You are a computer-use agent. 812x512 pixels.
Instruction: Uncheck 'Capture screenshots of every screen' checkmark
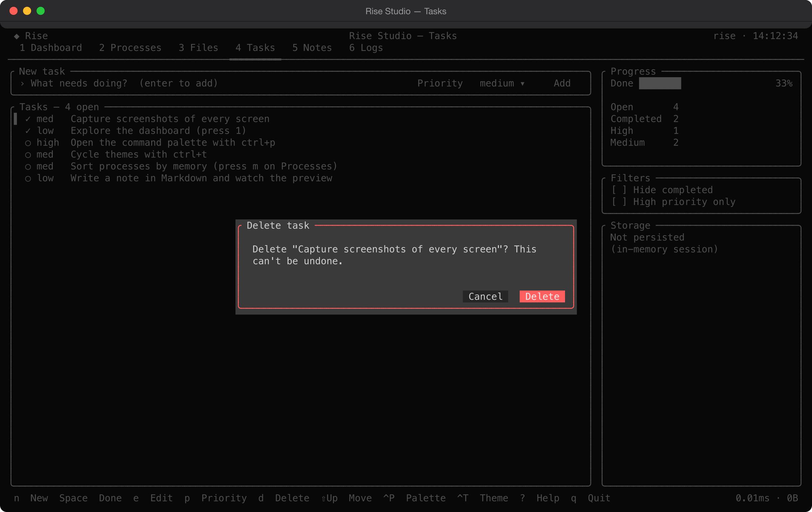pos(28,119)
